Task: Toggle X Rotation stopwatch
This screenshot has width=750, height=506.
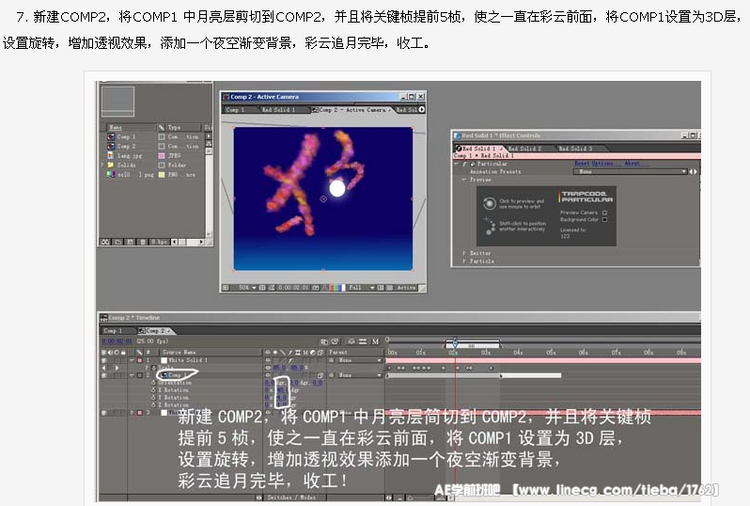Action: (154, 390)
